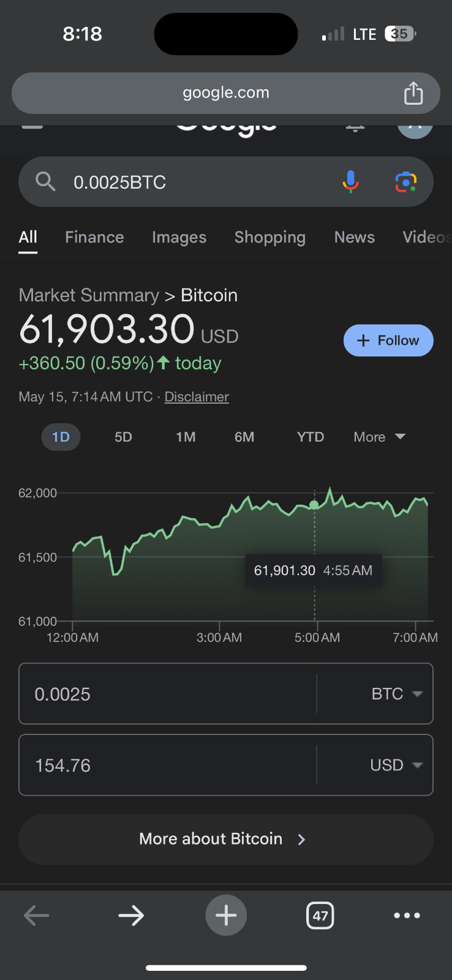Viewport: 452px width, 980px height.
Task: Switch to the Shopping tab
Action: [x=270, y=237]
